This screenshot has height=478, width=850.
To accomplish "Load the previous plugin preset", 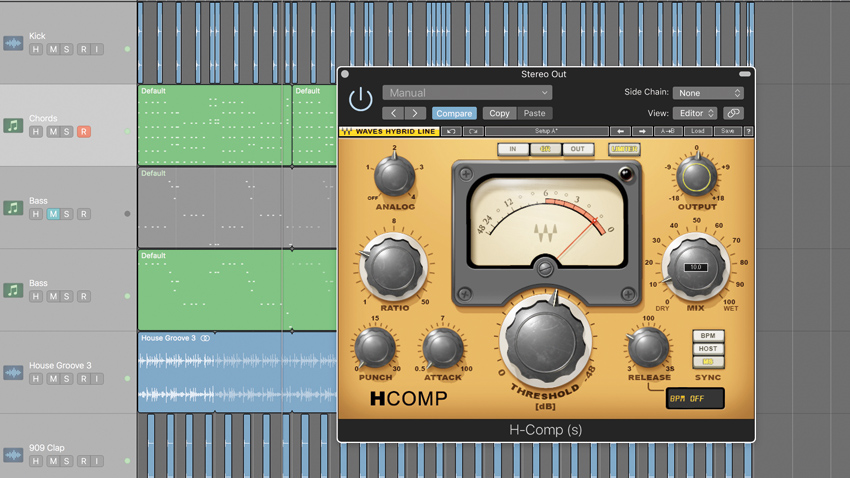I will 393,113.
